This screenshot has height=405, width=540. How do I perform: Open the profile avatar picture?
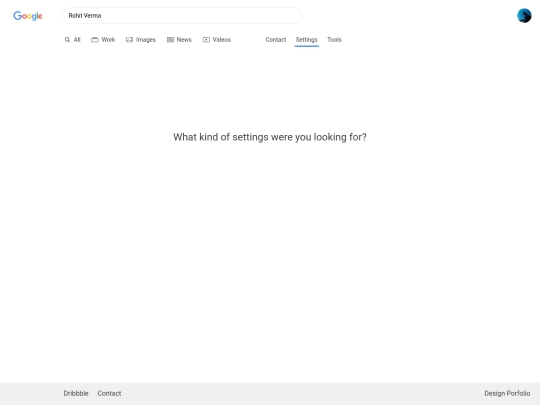pos(524,16)
